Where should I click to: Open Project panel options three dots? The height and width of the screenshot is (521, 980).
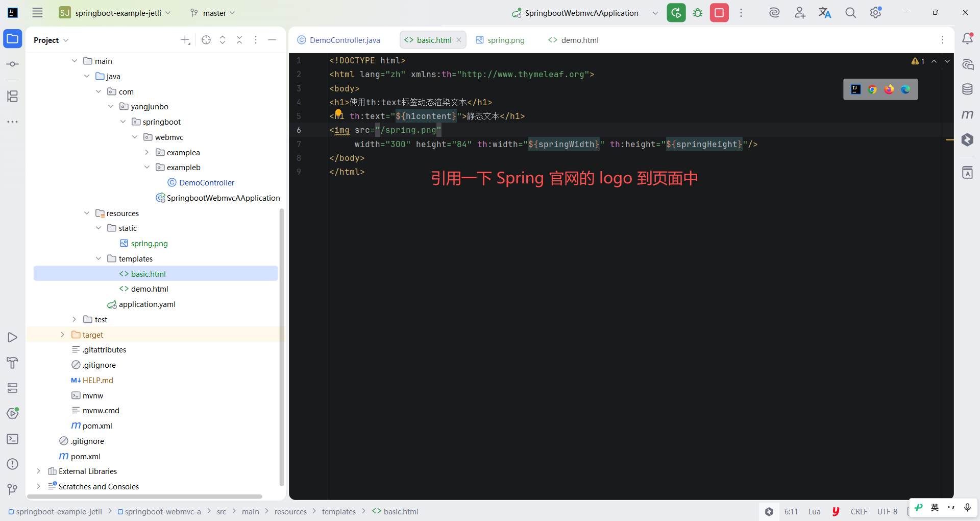256,40
